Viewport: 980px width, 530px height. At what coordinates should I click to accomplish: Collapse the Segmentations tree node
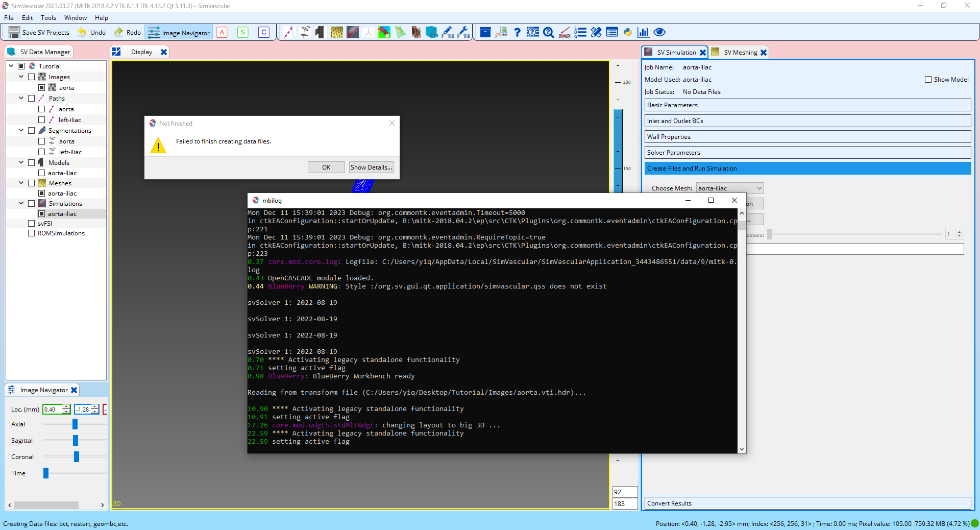coord(21,130)
